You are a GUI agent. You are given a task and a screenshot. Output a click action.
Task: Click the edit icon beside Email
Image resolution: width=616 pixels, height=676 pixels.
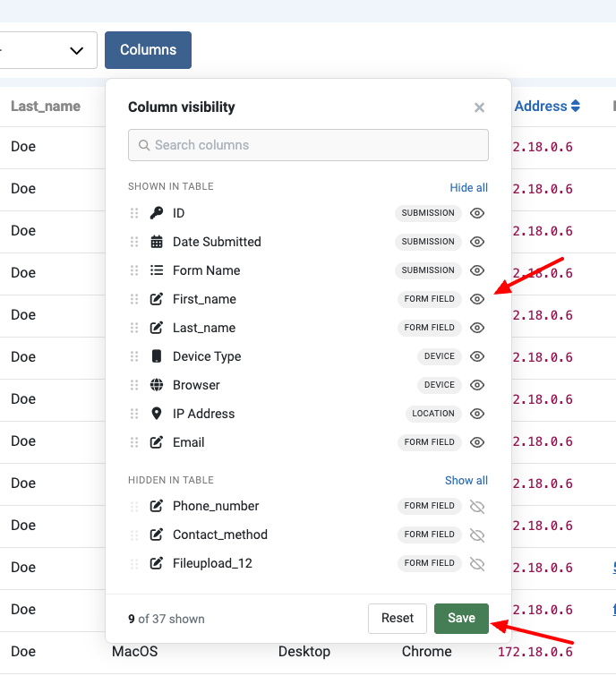pos(157,442)
